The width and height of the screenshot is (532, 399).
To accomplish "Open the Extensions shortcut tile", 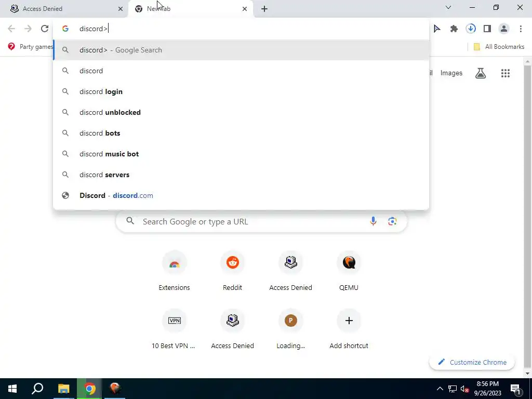I will (x=175, y=271).
